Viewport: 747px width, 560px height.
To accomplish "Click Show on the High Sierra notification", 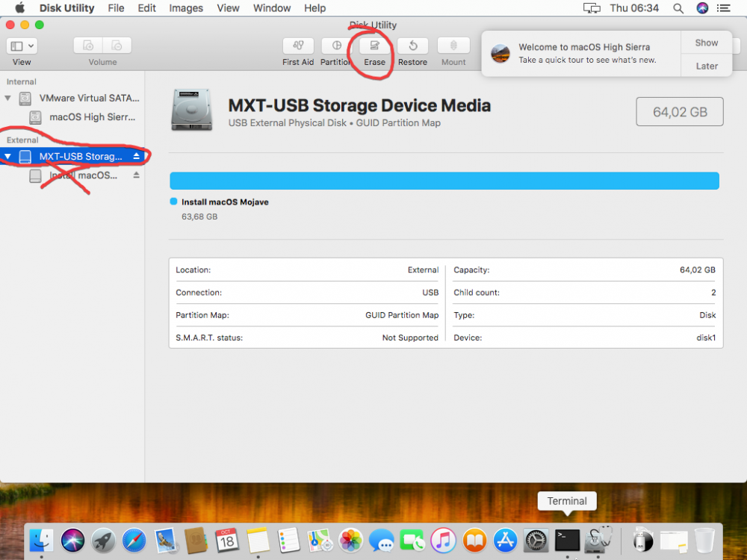I will [707, 43].
